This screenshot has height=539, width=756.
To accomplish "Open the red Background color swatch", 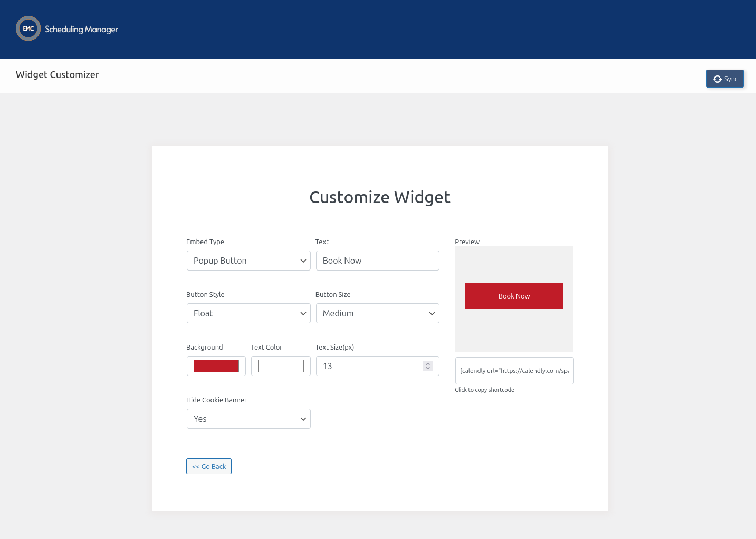I will [216, 365].
